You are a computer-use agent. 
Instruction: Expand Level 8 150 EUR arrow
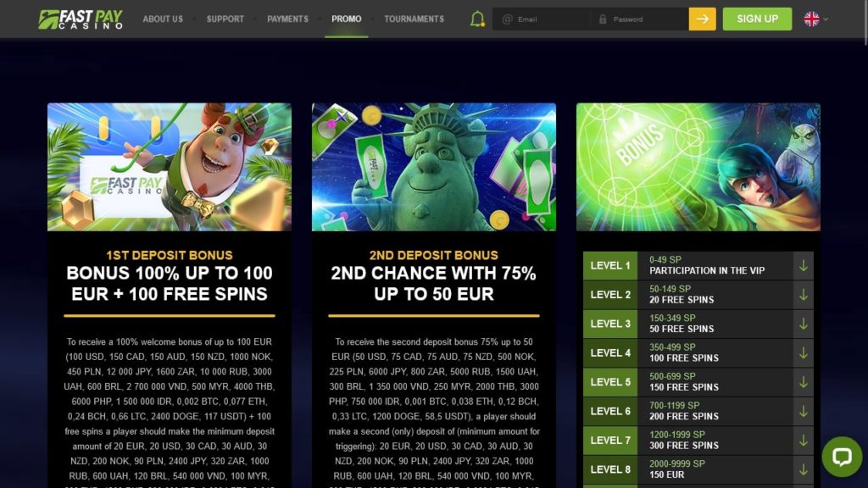pos(804,469)
